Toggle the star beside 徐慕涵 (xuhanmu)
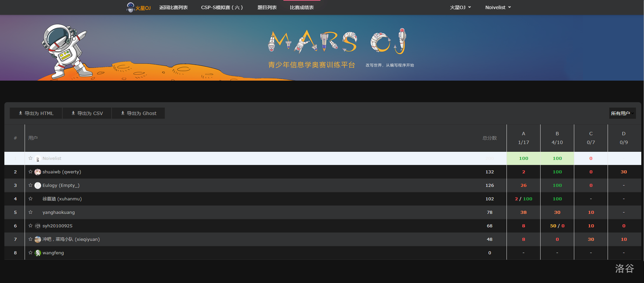 pos(30,199)
